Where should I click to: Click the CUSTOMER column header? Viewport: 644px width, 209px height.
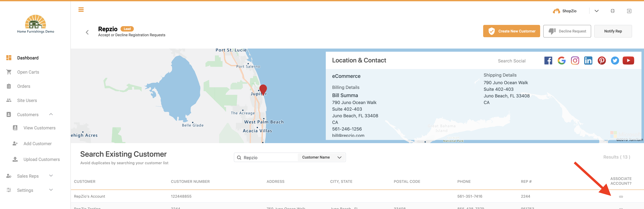85,182
